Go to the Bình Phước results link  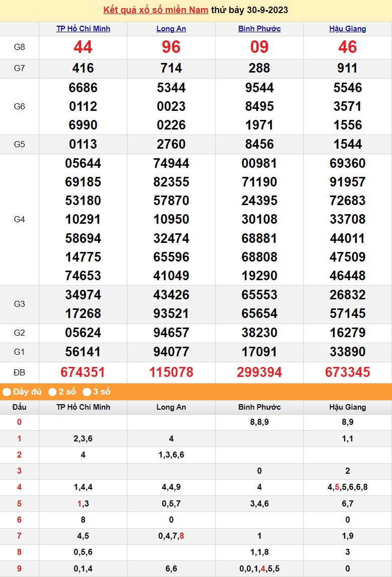[259, 29]
